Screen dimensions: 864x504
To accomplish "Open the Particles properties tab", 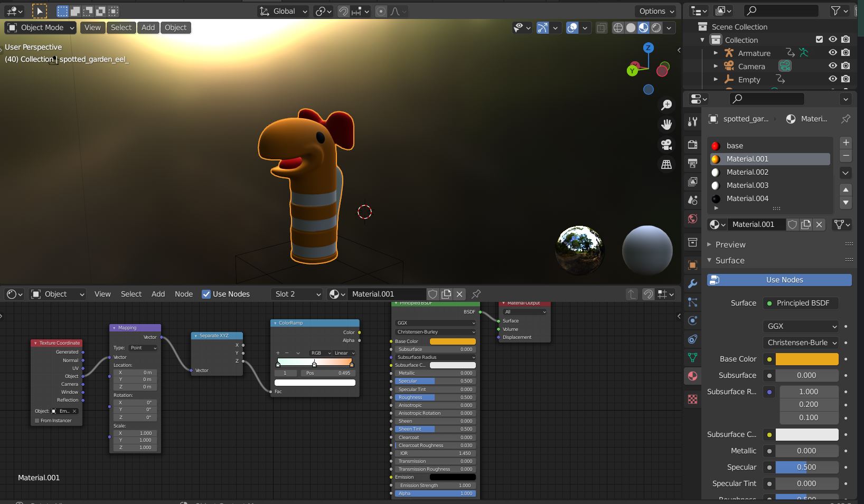I will point(693,302).
